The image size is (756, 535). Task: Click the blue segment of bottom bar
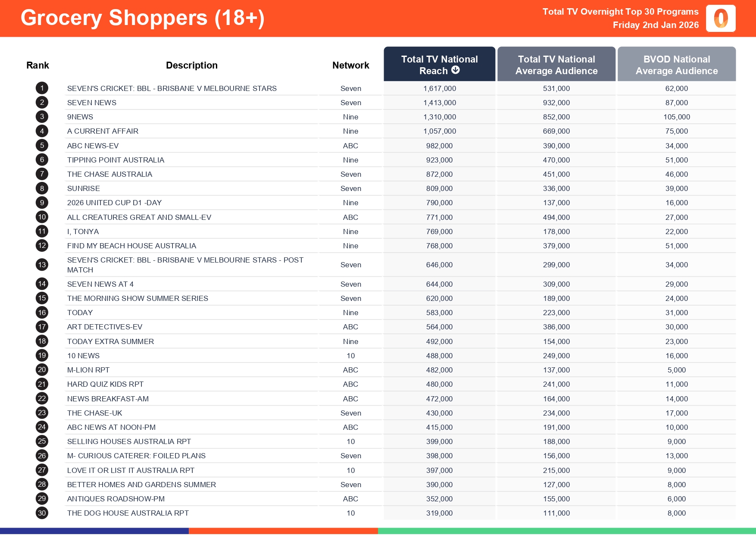point(94,531)
